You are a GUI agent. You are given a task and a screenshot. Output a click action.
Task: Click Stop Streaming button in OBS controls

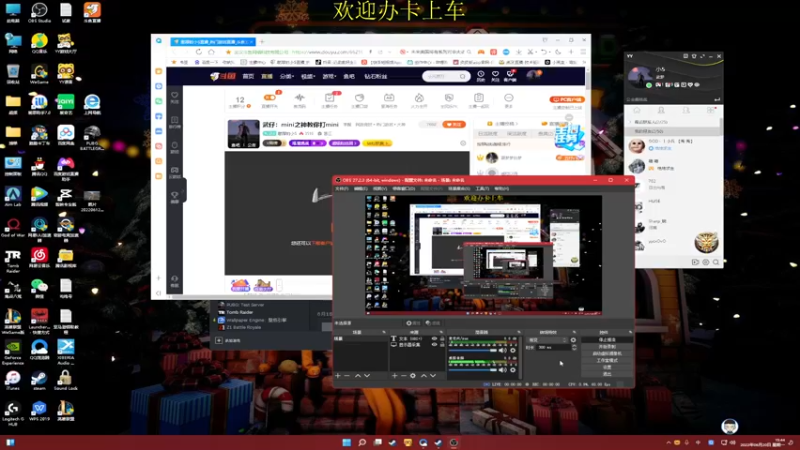[607, 340]
